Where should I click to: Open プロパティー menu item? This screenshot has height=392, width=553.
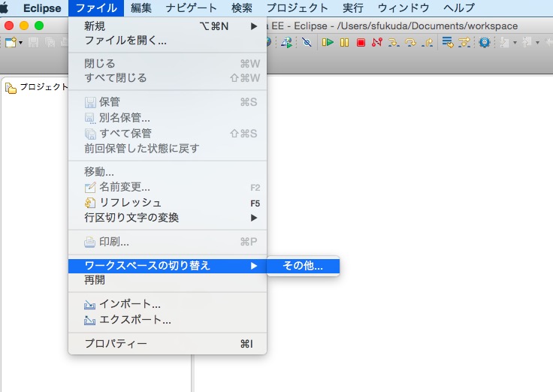[168, 344]
